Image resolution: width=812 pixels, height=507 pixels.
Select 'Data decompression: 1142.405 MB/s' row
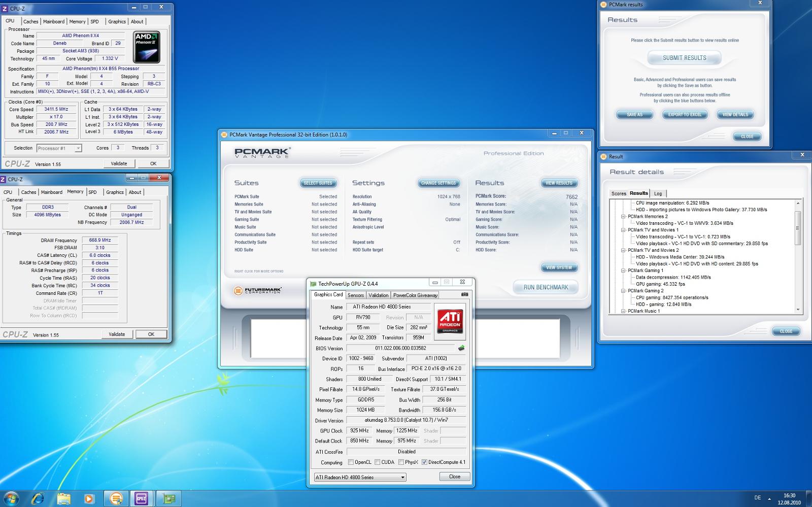click(673, 277)
